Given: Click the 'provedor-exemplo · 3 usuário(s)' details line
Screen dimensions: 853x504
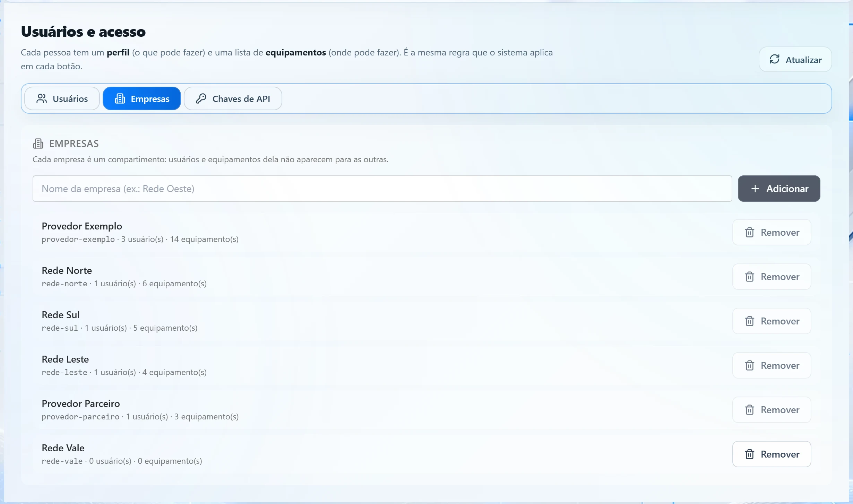Looking at the screenshot, I should pyautogui.click(x=140, y=239).
